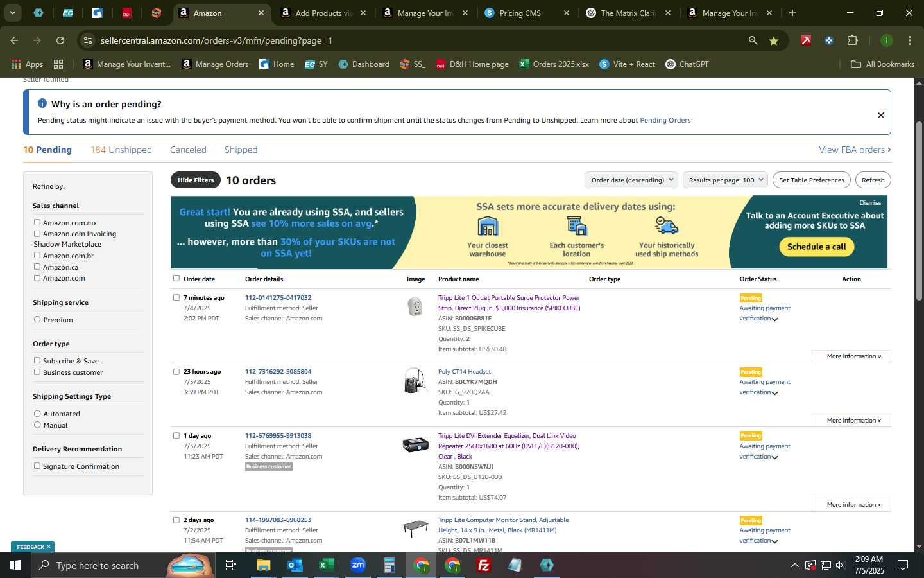Open the notification center icon
Screen dimensions: 924x578
coord(903,565)
